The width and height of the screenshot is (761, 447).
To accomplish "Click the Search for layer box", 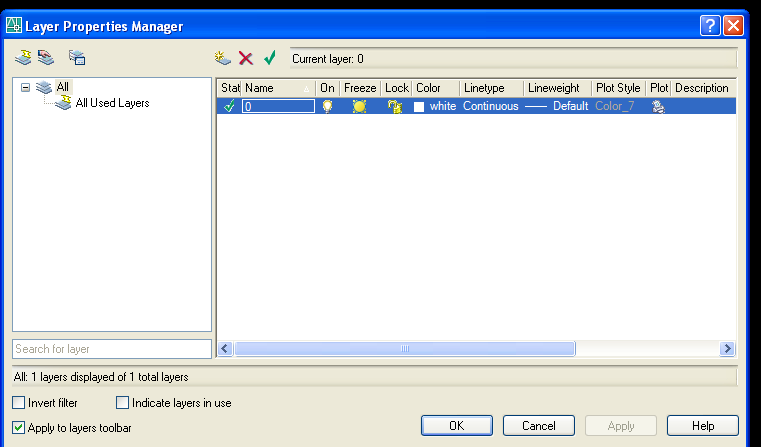I will click(x=112, y=349).
